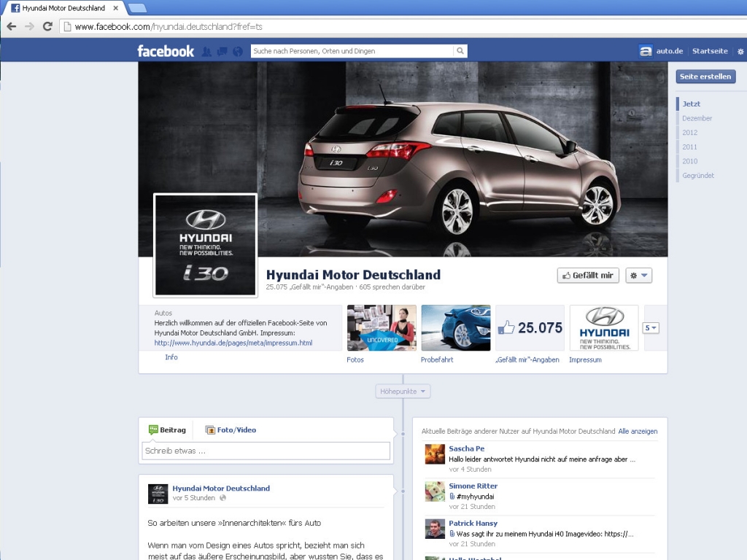Jump to Gegründet in timeline
747x560 pixels.
(698, 175)
